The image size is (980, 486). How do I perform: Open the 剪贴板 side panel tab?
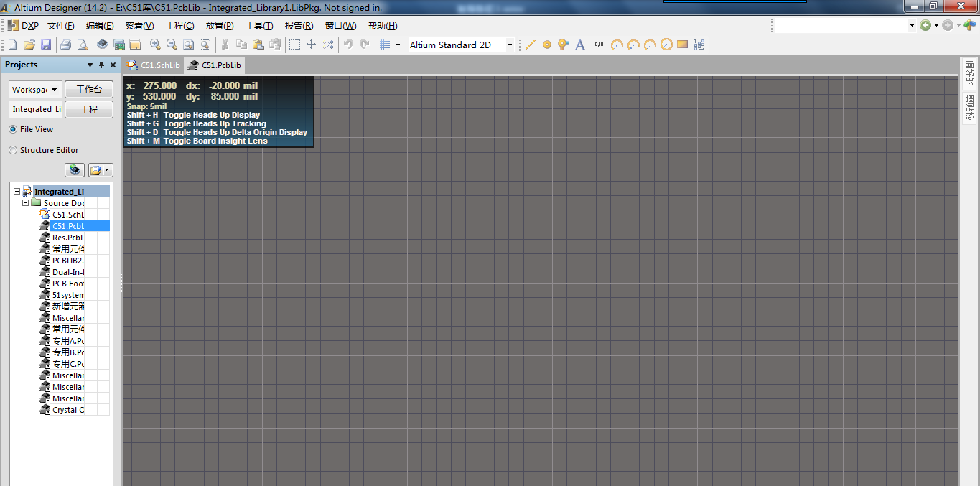[x=970, y=108]
